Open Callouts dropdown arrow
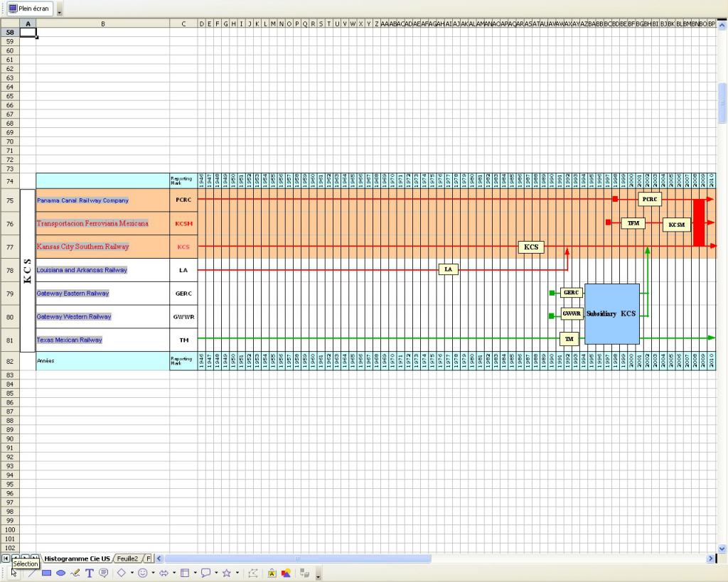The height and width of the screenshot is (582, 728). [216, 573]
